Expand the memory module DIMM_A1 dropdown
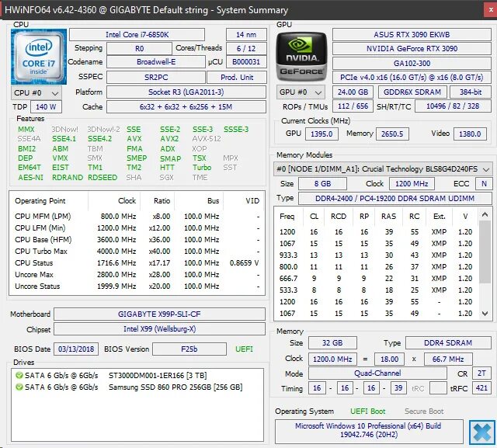This screenshot has height=448, width=497. (383, 169)
